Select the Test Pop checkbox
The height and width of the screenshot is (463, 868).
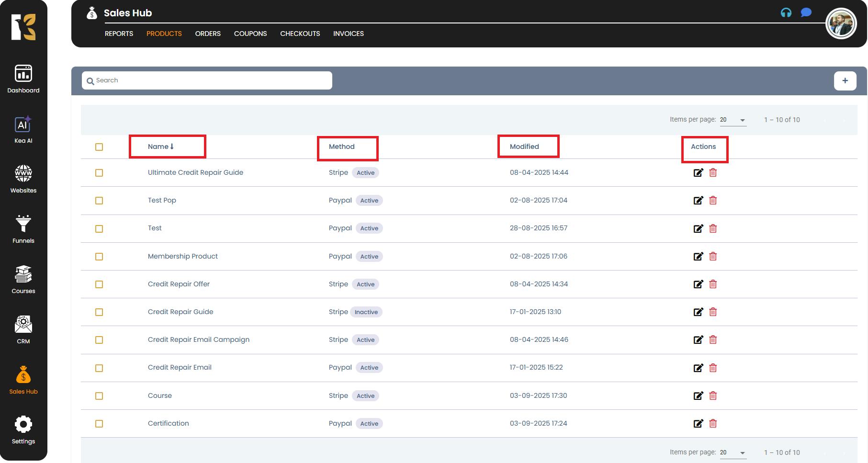(x=99, y=201)
